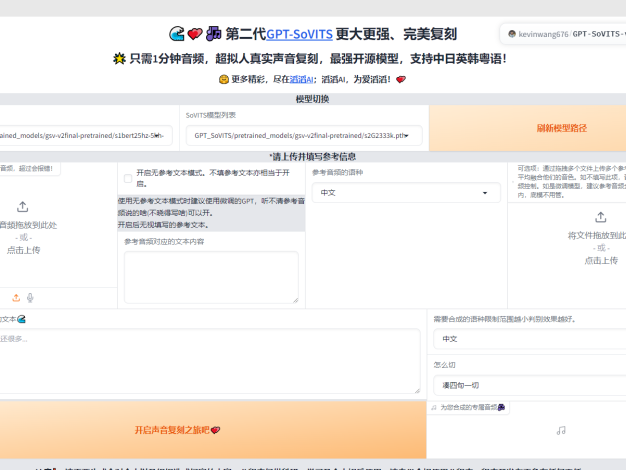This screenshot has width=626, height=470.
Task: Click the 为您合成的专属音频 label
Action: 468,407
